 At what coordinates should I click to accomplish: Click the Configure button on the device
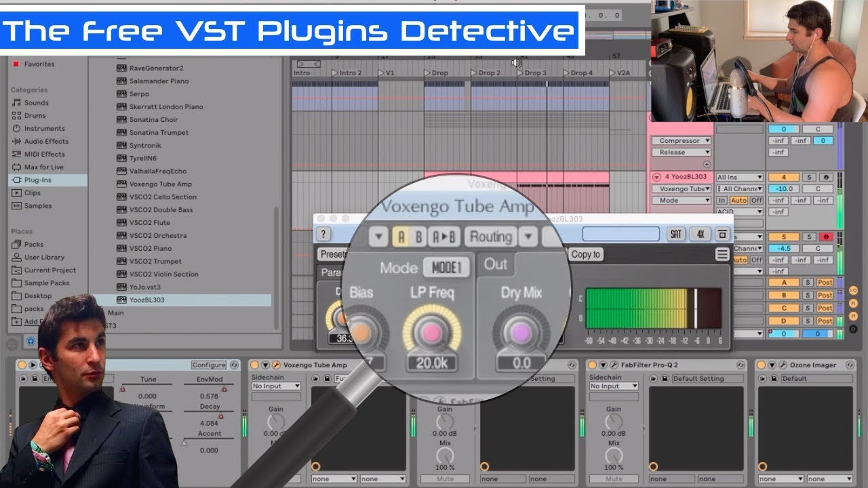coord(209,365)
